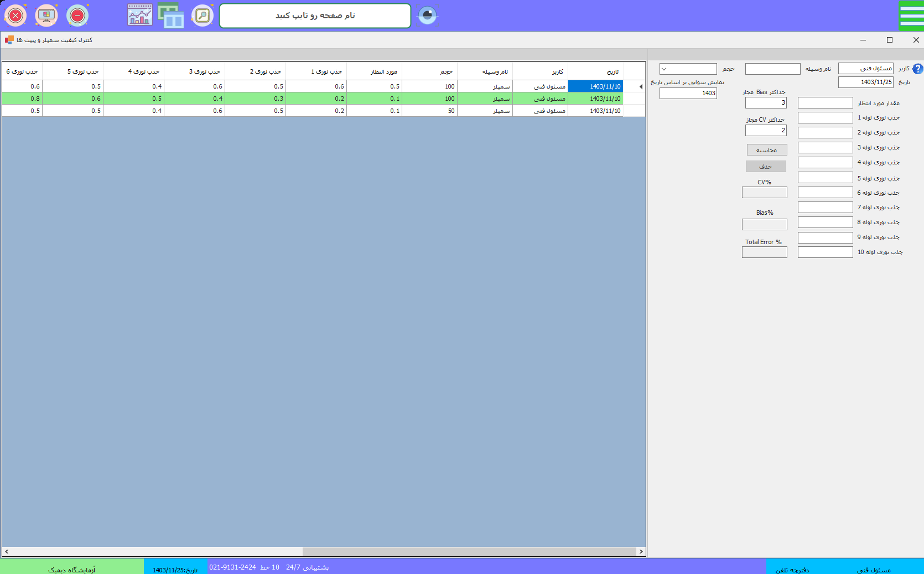
Task: Click the مقدار مورد انتظار input field
Action: coord(825,103)
